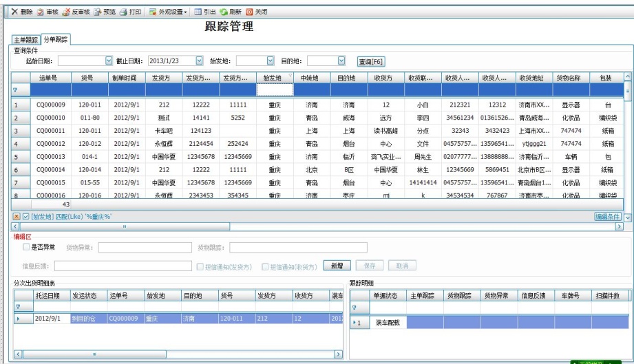634x364 pixels.
Task: Sort by the 运单号 column header
Action: click(x=50, y=78)
